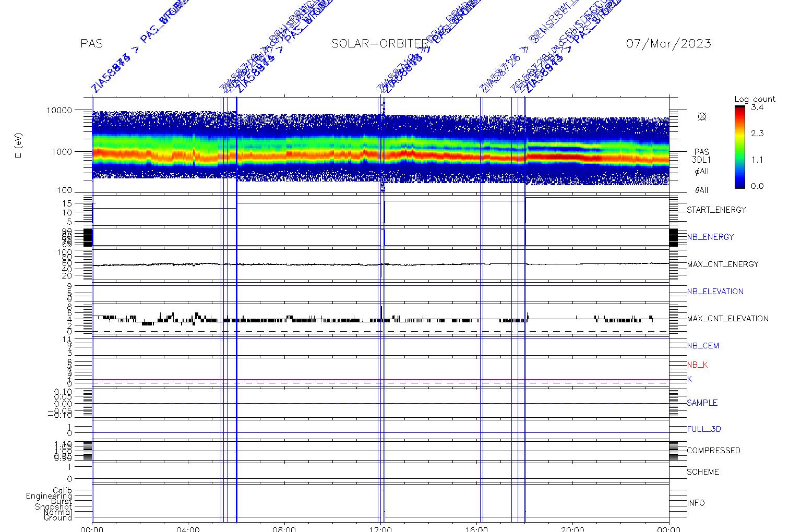The height and width of the screenshot is (532, 789).
Task: Click the E (eV) axis label
Action: pyautogui.click(x=19, y=147)
